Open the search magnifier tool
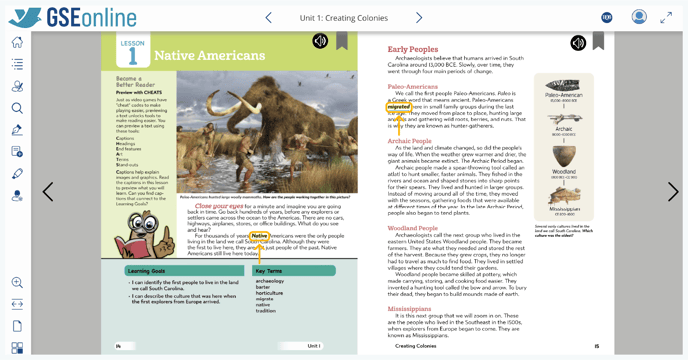 17,108
